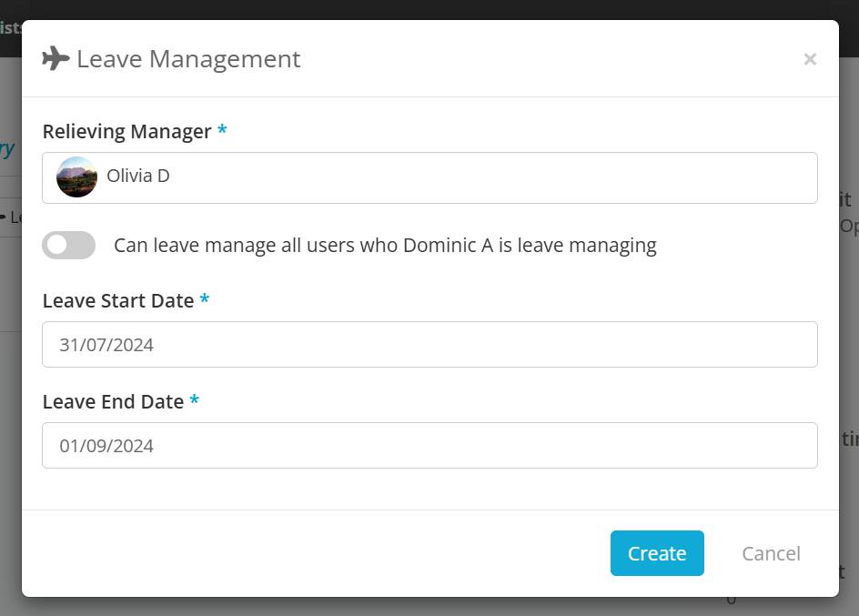The height and width of the screenshot is (616, 859).
Task: Click the asterisk beside Leave Start Date
Action: (204, 300)
